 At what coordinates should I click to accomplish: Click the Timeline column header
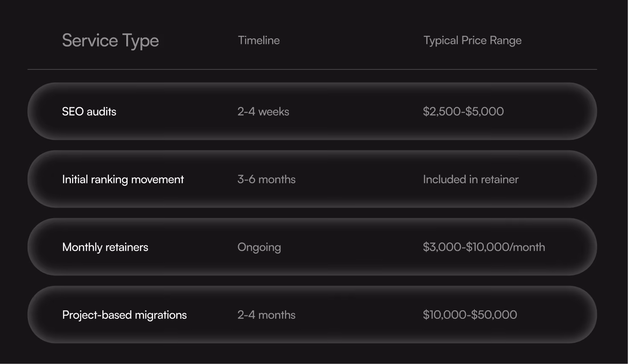point(259,40)
